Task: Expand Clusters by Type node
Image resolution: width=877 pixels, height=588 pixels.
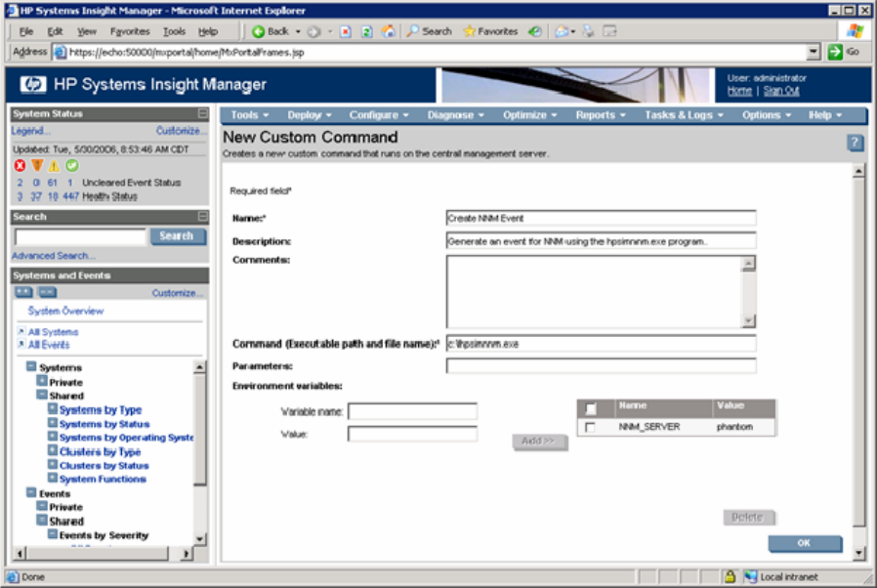Action: [x=53, y=451]
